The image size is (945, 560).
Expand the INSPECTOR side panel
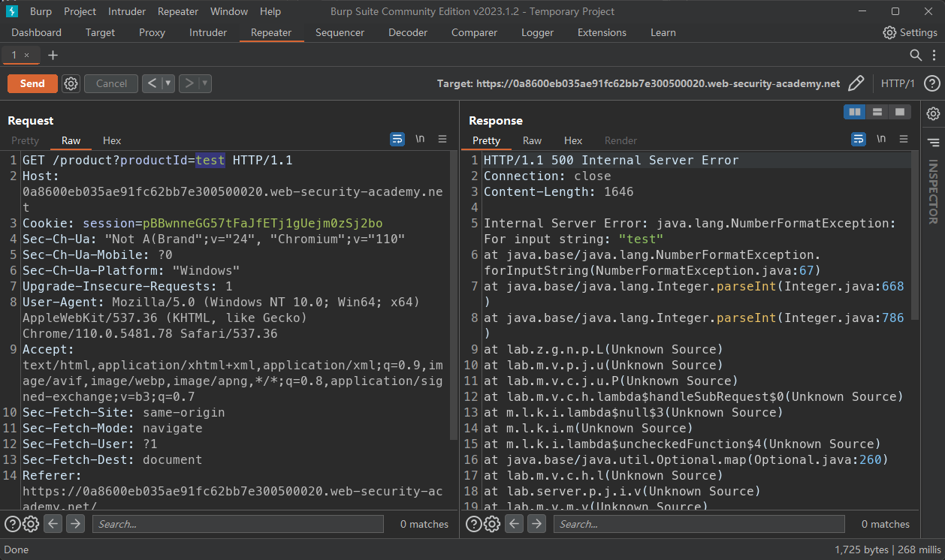(933, 192)
